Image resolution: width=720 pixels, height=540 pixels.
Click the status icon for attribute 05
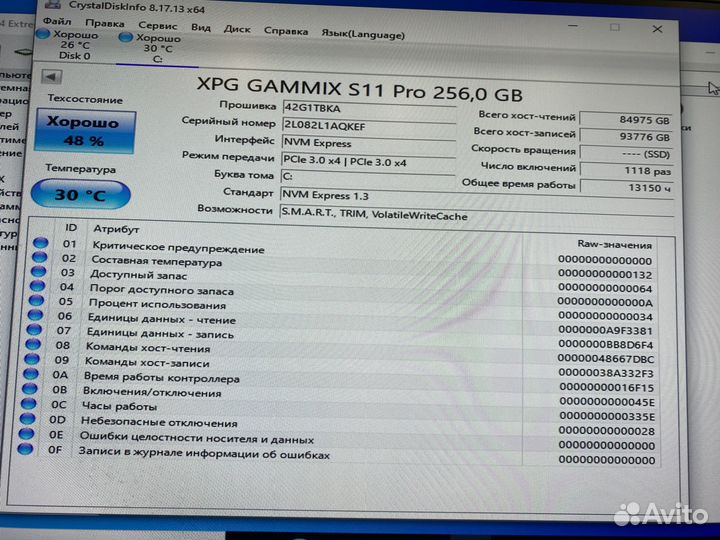[36, 300]
